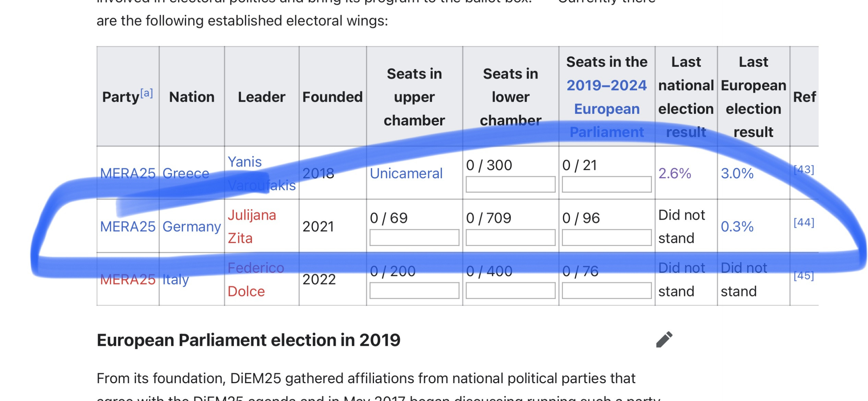Click the 2.6% national election result
Screen dimensions: 868x401
(x=674, y=173)
